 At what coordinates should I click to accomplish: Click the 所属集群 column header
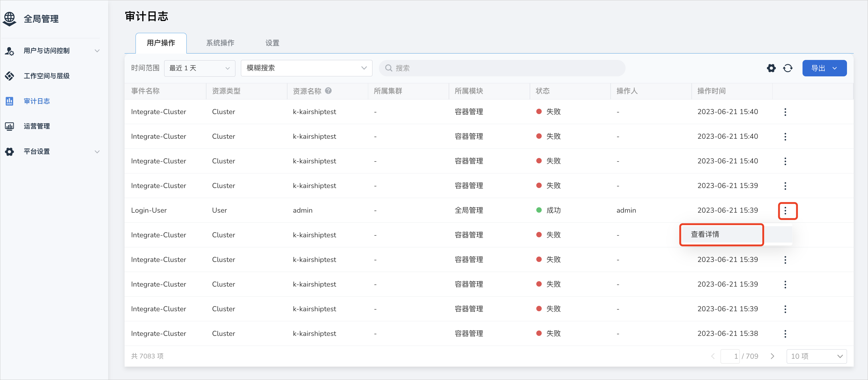(388, 91)
